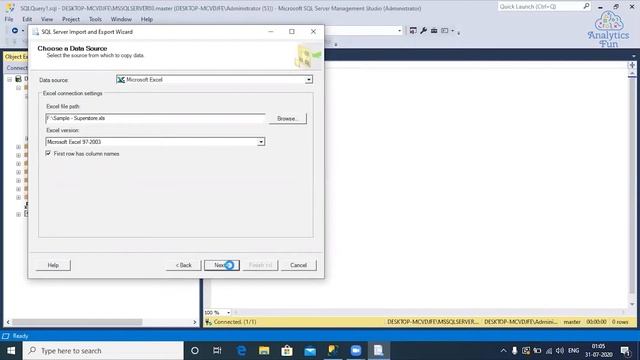Maximize the Import and Export Wizard window
Screen dimensions: 640x360
292,31
